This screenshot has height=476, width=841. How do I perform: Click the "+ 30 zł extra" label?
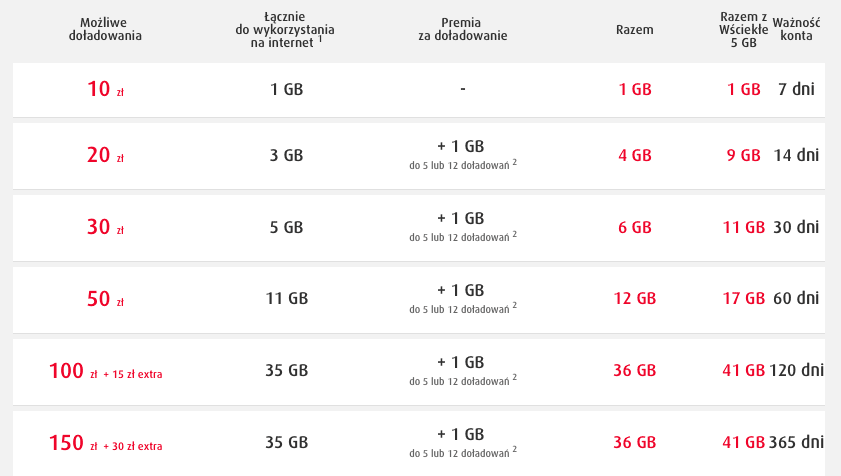point(133,446)
